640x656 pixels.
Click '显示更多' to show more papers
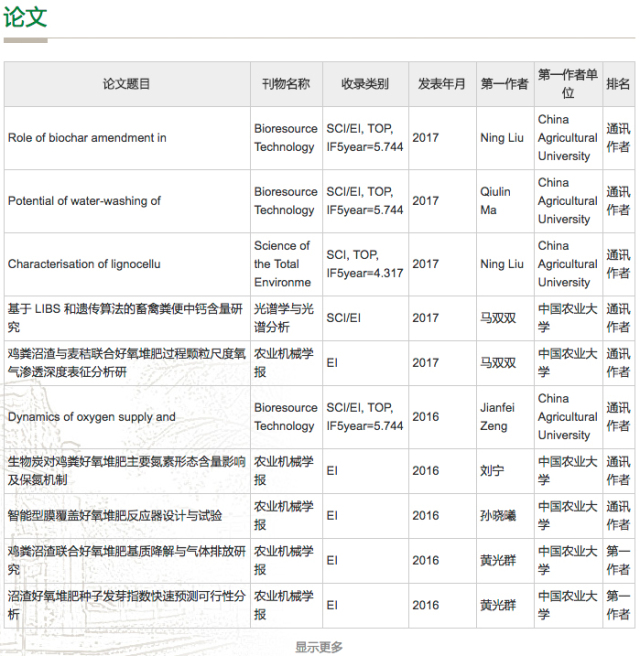(319, 646)
